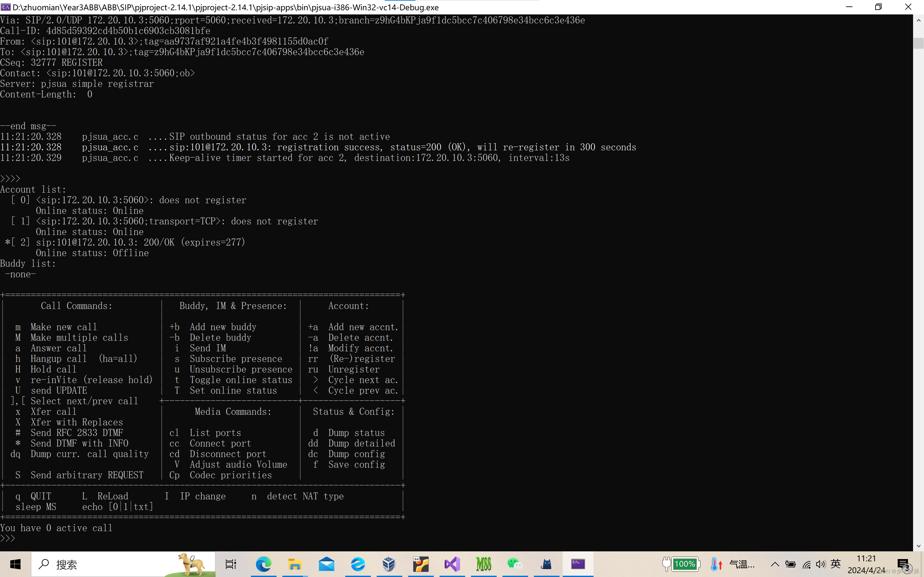Open Internet Explorer from the taskbar

pyautogui.click(x=357, y=564)
